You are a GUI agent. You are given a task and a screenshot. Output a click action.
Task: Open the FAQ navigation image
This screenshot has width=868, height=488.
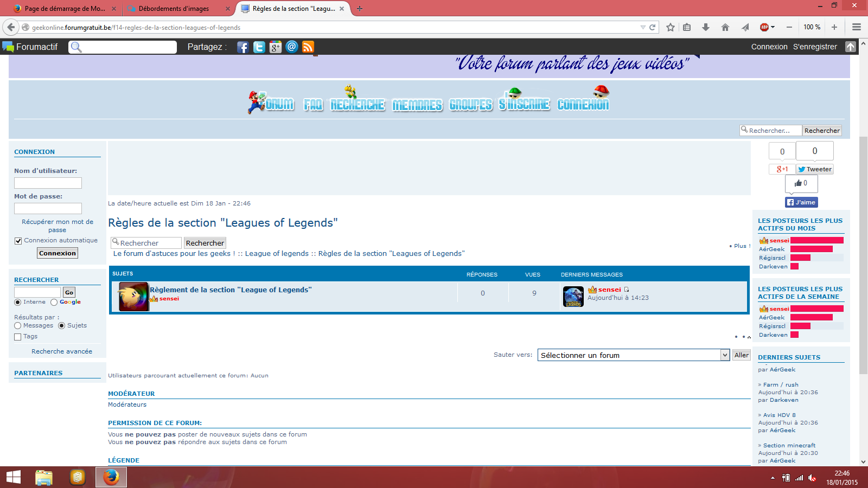coord(313,104)
